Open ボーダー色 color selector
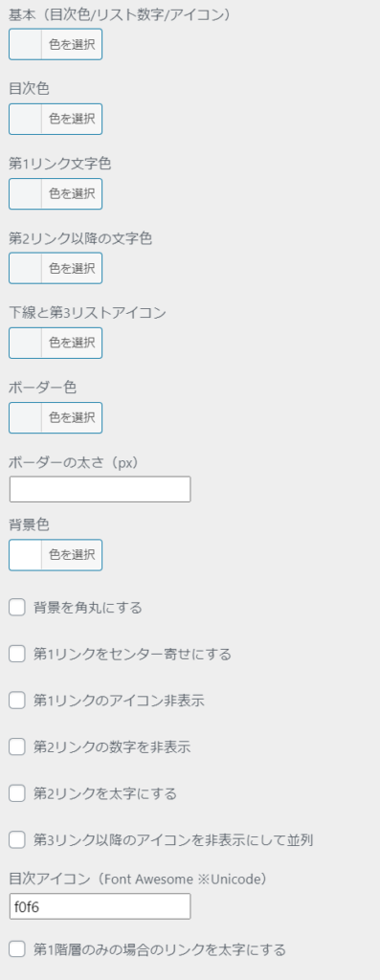The height and width of the screenshot is (980, 380). point(56,417)
